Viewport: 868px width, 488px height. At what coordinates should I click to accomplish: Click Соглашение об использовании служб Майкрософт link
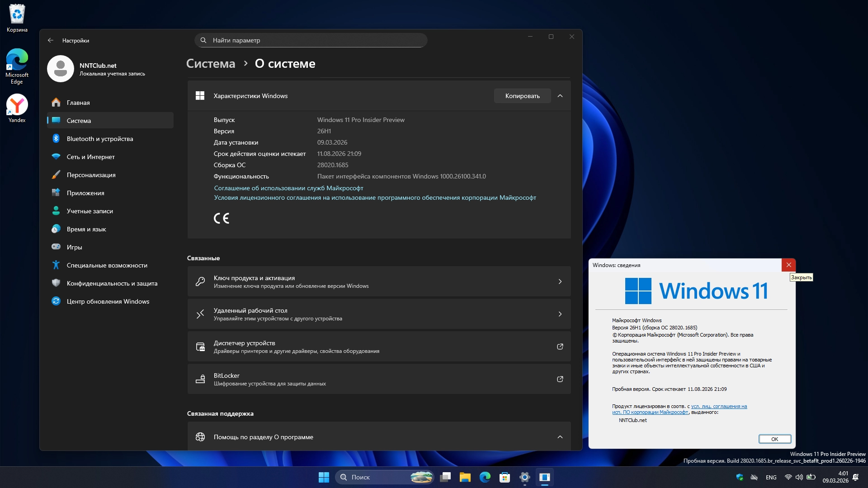(x=288, y=188)
